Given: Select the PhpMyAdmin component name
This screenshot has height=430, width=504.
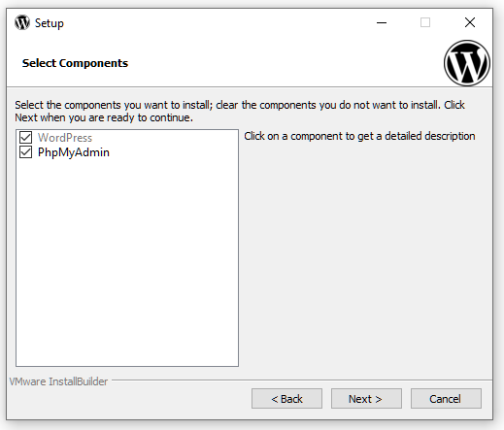Looking at the screenshot, I should point(74,152).
